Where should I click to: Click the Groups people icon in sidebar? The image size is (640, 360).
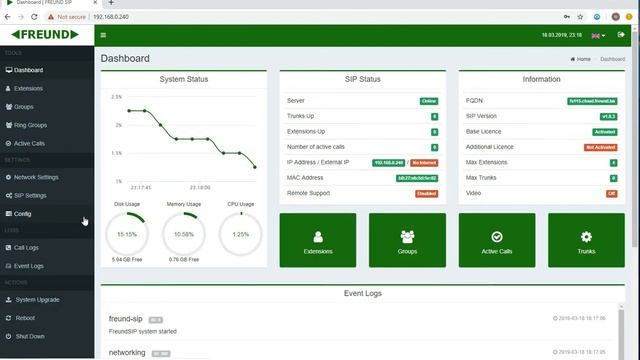coord(9,107)
